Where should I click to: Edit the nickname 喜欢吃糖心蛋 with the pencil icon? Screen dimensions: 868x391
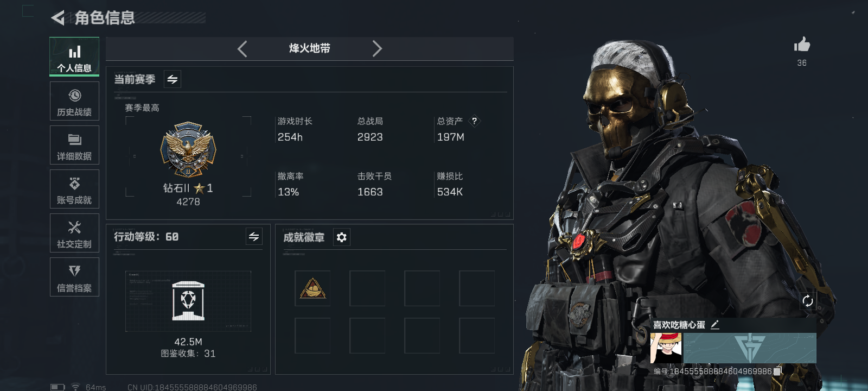point(715,325)
